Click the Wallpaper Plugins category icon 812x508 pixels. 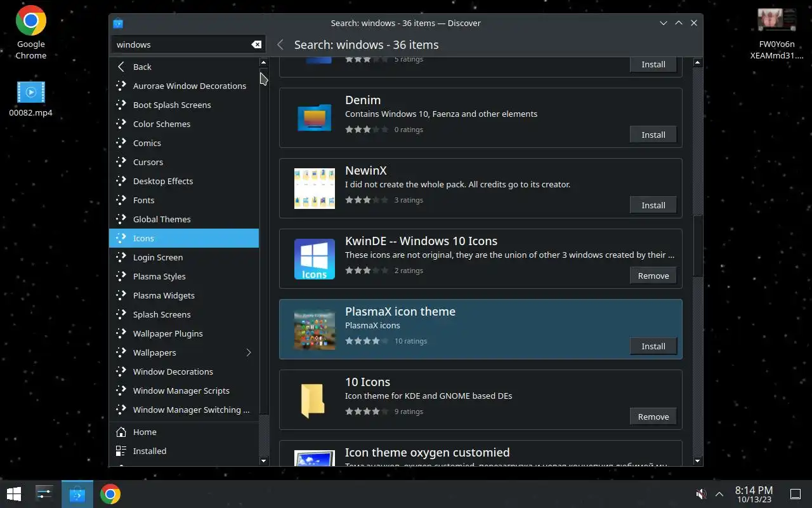click(121, 333)
